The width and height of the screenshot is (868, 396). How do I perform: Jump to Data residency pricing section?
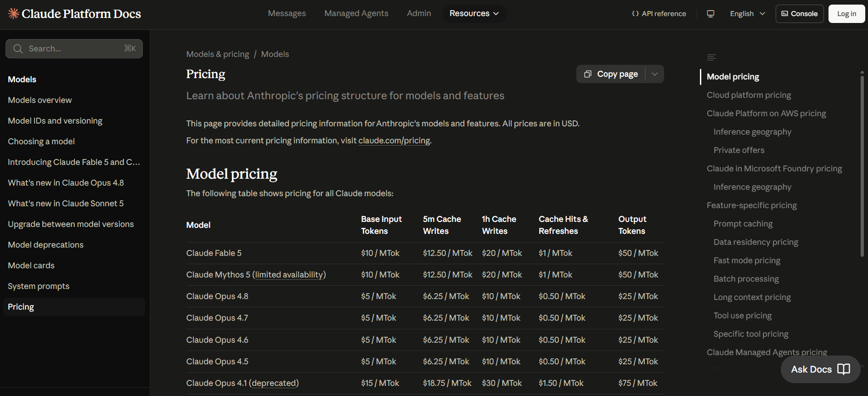(756, 242)
